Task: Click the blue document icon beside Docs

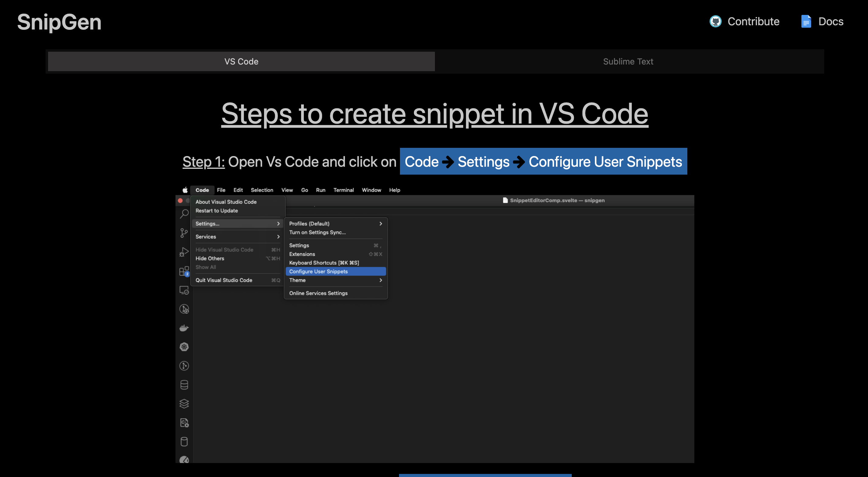Action: coord(806,22)
